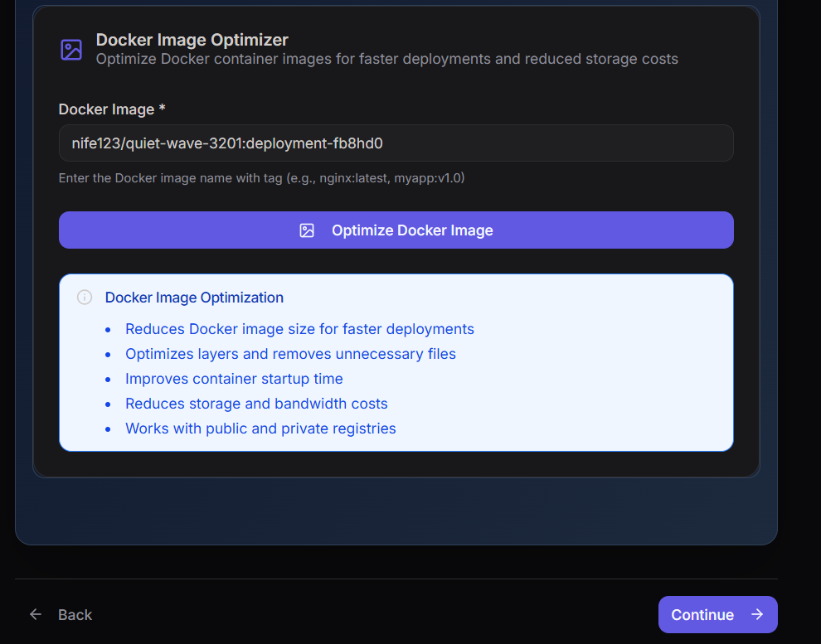
Task: Select 'Reduces storage and bandwidth costs'
Action: tap(256, 404)
